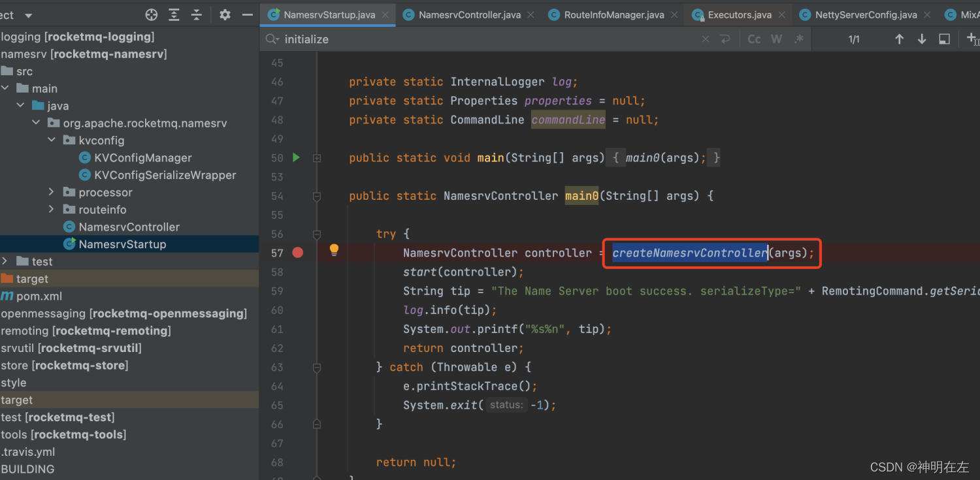Fold the main0 method at line 54
The height and width of the screenshot is (480, 980).
pyautogui.click(x=317, y=196)
